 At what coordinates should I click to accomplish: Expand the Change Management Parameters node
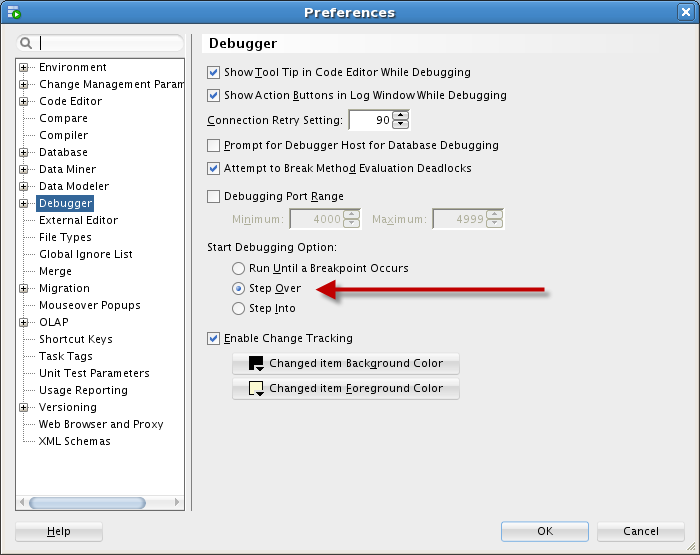pyautogui.click(x=24, y=84)
